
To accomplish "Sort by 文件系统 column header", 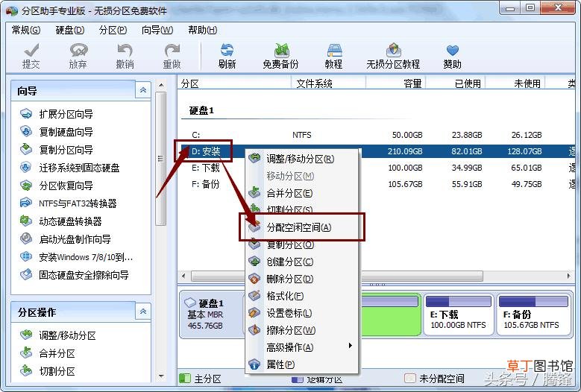I will click(329, 83).
